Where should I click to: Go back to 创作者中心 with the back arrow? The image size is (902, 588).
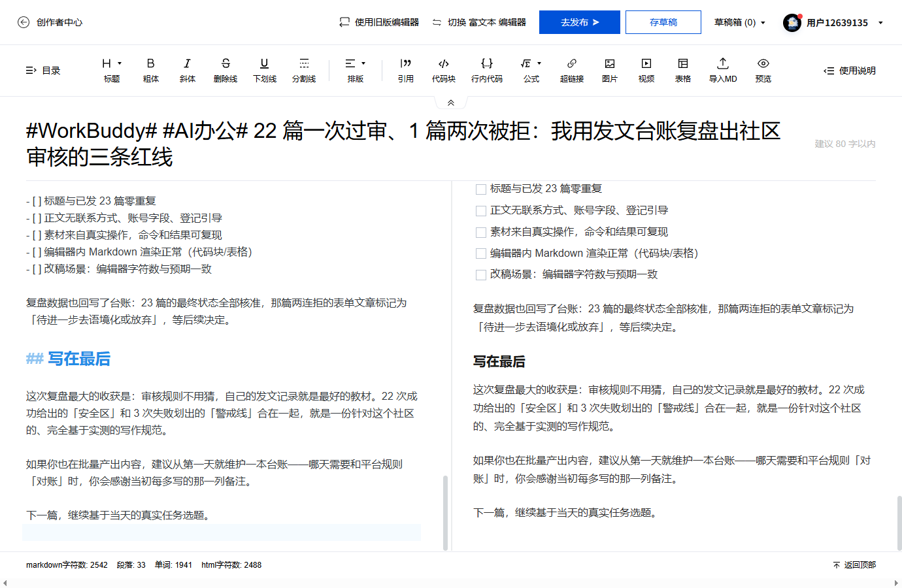24,22
